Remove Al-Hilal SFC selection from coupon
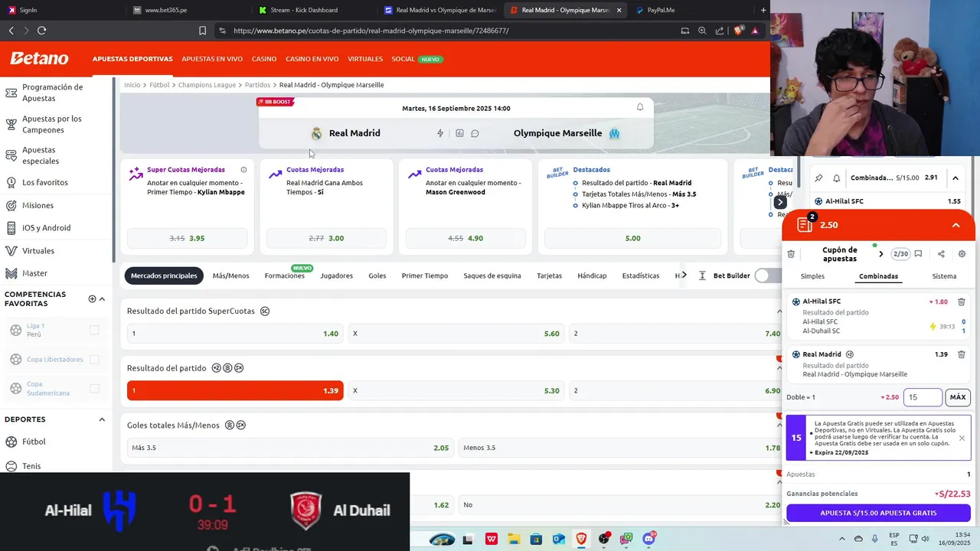The width and height of the screenshot is (980, 551). pos(962,302)
